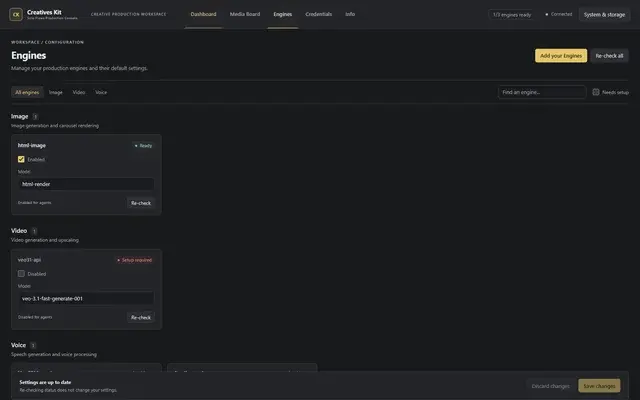Click Re-check all button

(609, 56)
